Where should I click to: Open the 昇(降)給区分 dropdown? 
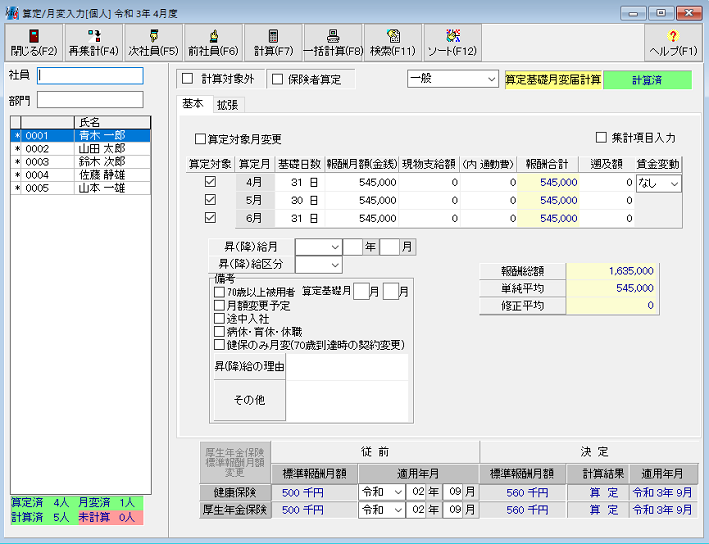318,264
